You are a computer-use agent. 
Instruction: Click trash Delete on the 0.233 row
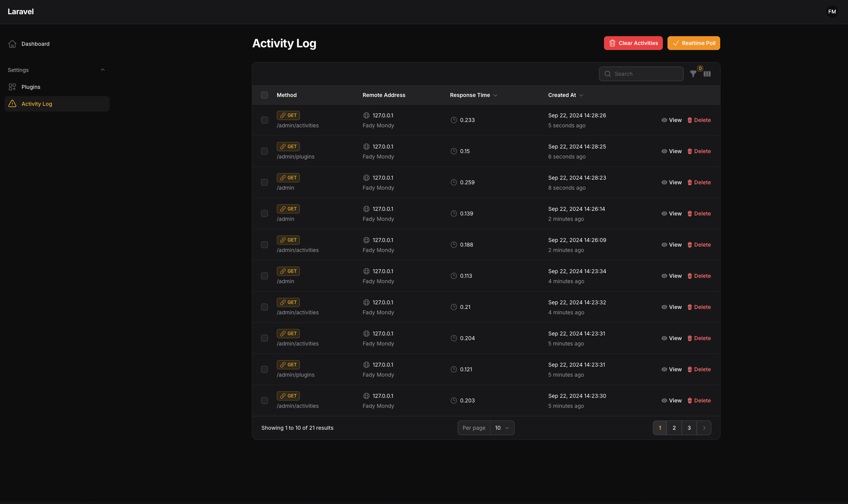[x=699, y=120]
